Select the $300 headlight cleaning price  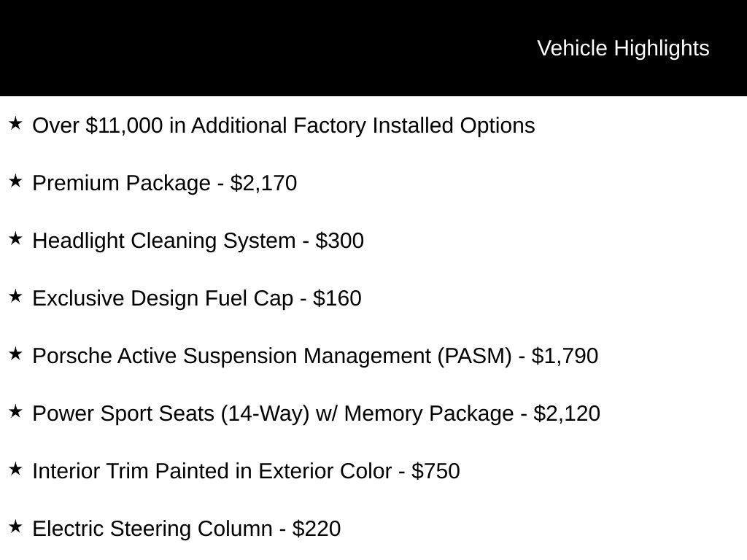tap(340, 241)
